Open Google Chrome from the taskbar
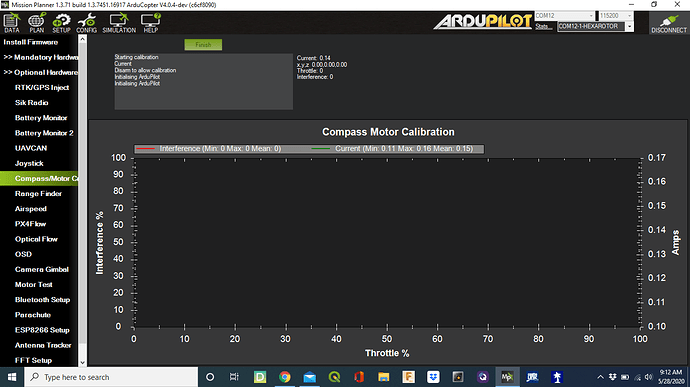The width and height of the screenshot is (690, 387). (285, 377)
